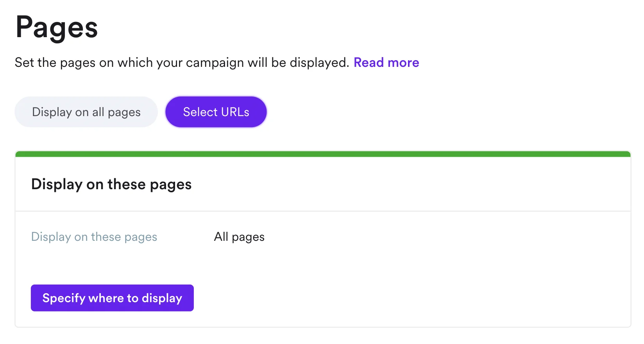The image size is (644, 344).
Task: Click the "Pages" main heading
Action: (57, 28)
